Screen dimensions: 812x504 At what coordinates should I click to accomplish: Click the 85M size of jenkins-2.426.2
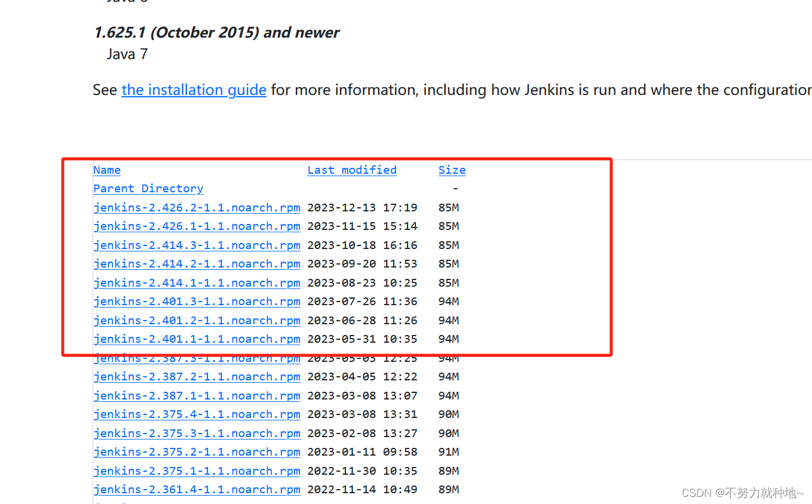(449, 208)
